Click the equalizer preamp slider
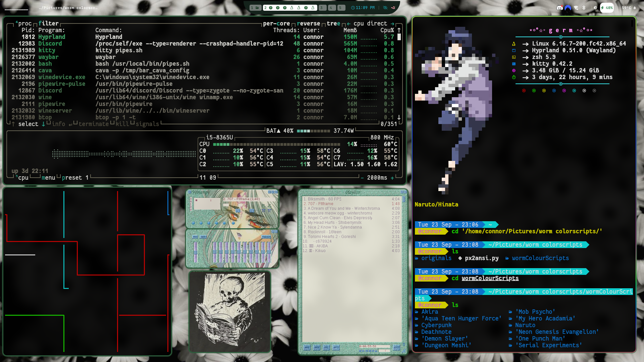Viewport: 644px width, 362px height. point(196,252)
